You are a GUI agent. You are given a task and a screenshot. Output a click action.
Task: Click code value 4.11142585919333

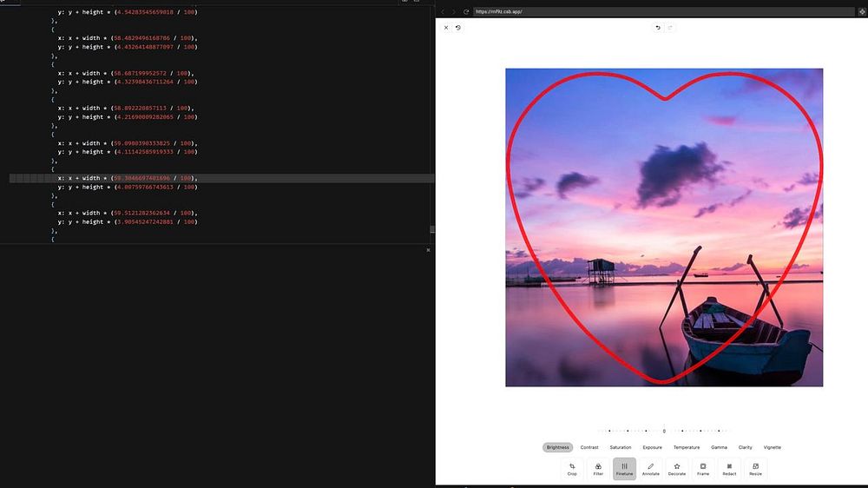[145, 152]
